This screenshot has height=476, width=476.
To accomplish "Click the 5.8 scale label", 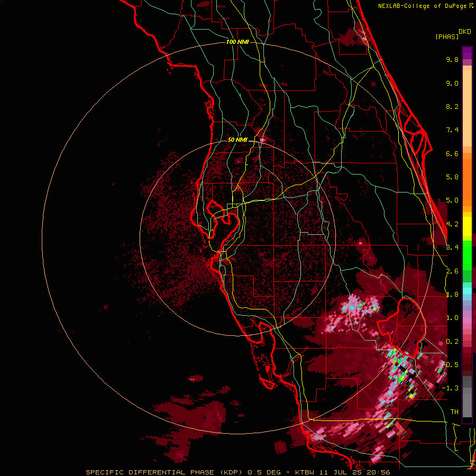I will 452,177.
